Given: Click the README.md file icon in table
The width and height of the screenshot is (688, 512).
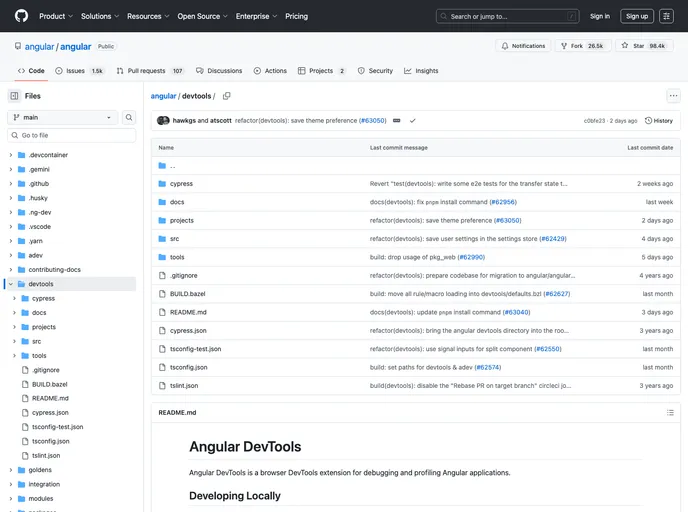Looking at the screenshot, I should click(x=162, y=312).
